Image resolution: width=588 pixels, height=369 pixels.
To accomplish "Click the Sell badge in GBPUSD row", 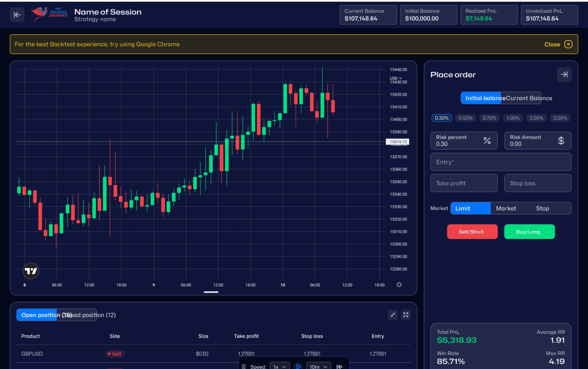I will (x=115, y=354).
